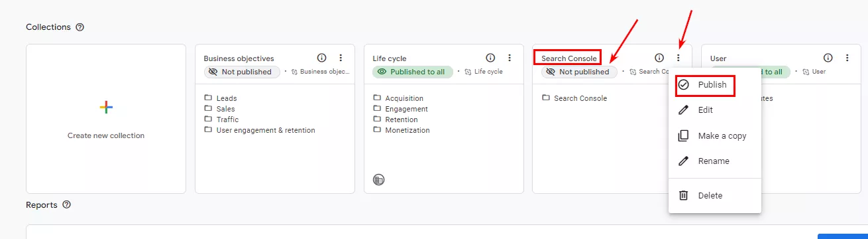Screen dimensions: 868x239
Task: Click Search Console Not published badge
Action: [579, 72]
